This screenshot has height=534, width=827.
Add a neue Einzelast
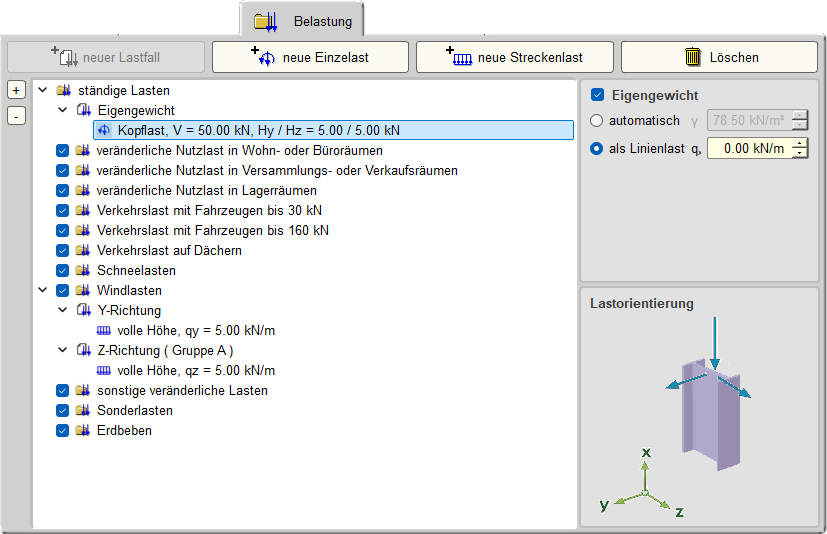point(310,57)
